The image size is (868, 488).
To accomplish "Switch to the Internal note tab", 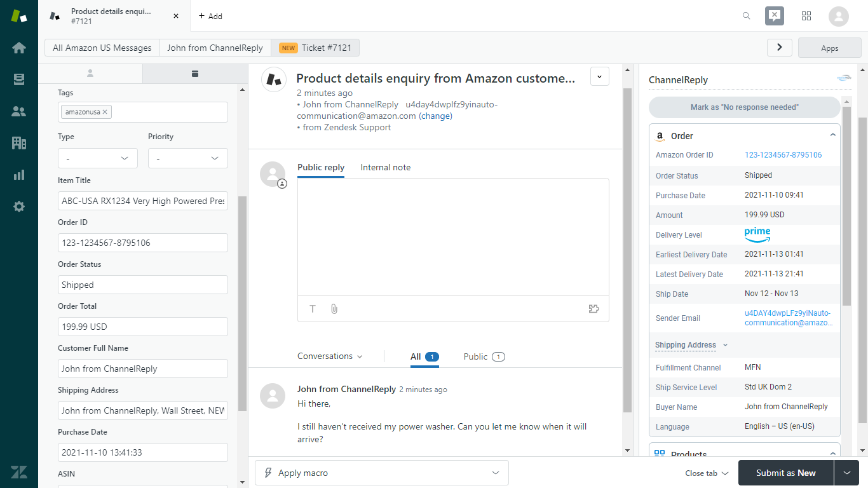I will [x=385, y=167].
